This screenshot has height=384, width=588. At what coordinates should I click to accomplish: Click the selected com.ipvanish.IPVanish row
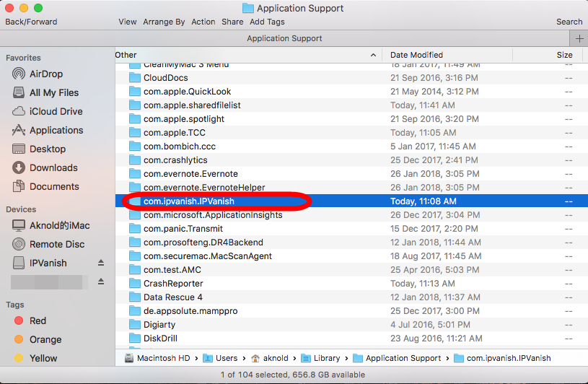point(351,201)
